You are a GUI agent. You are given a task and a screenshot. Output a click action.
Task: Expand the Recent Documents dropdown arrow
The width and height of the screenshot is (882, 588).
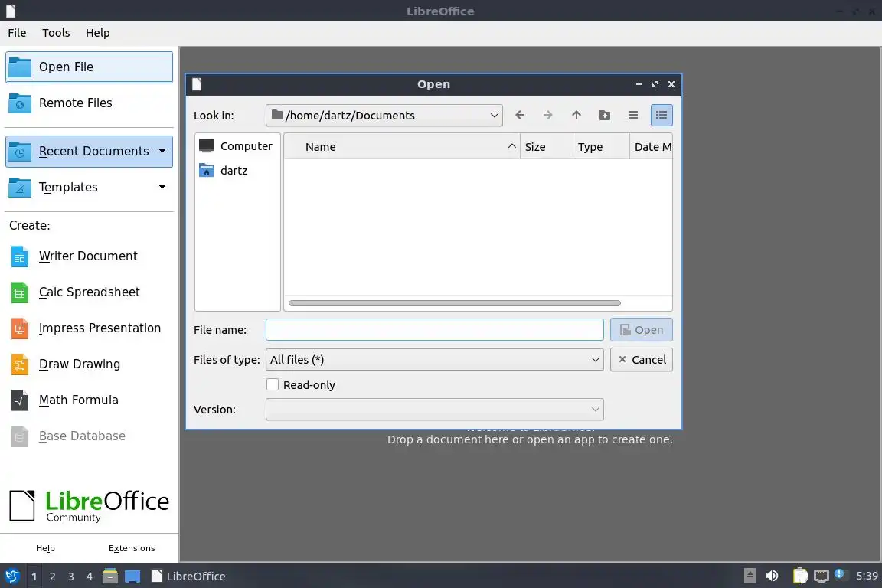pos(162,151)
